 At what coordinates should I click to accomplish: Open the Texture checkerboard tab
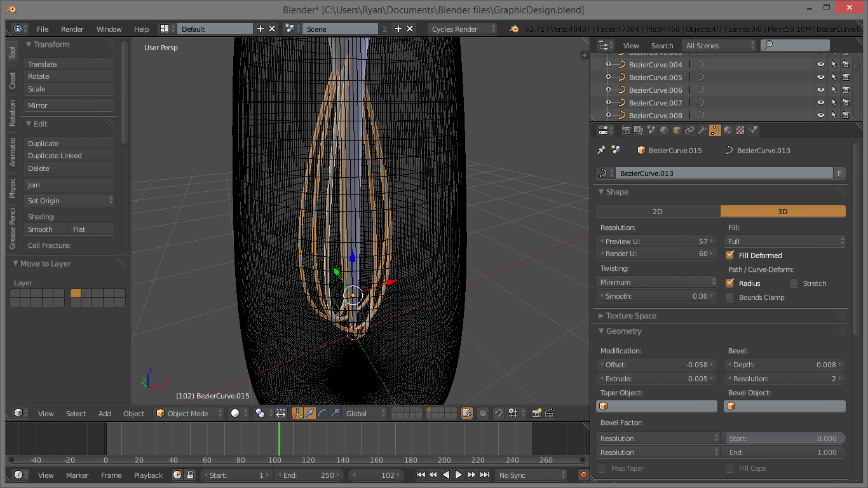(x=740, y=130)
